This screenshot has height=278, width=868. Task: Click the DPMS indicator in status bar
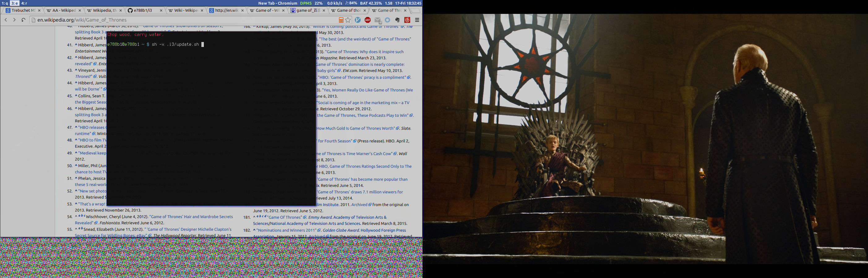pyautogui.click(x=306, y=3)
